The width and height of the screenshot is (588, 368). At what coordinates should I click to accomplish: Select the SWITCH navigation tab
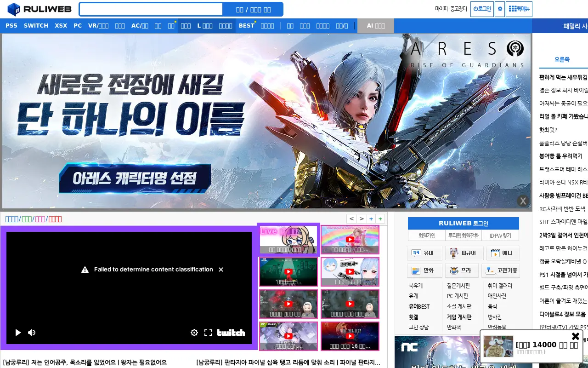[x=36, y=26]
